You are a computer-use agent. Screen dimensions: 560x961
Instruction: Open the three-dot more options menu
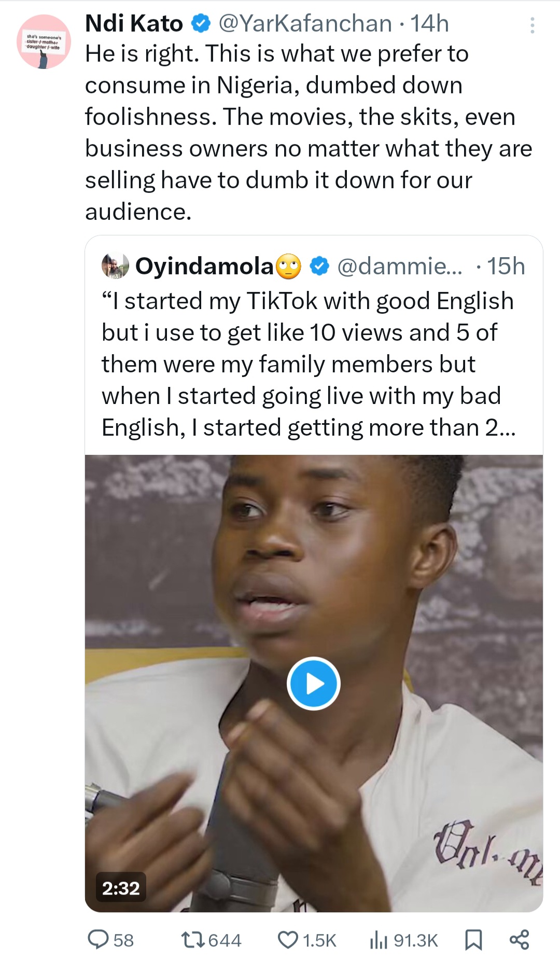(x=532, y=25)
